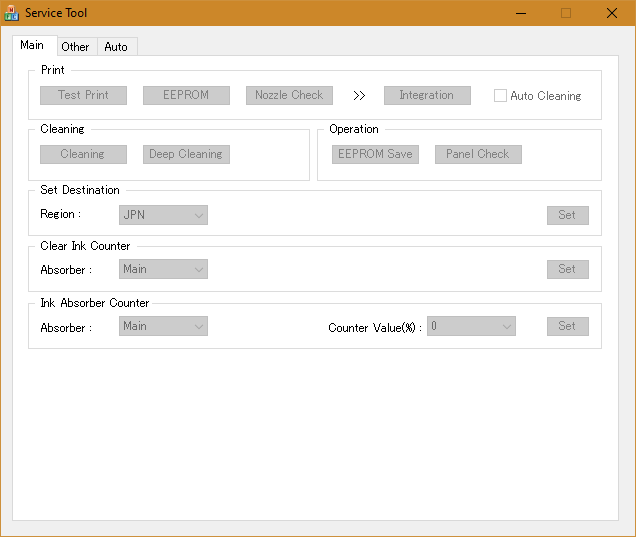Click the Integration button
636x537 pixels.
(x=426, y=95)
